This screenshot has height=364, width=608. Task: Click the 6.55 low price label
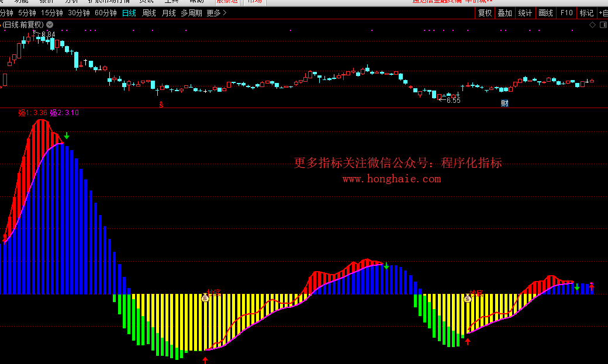click(x=452, y=100)
